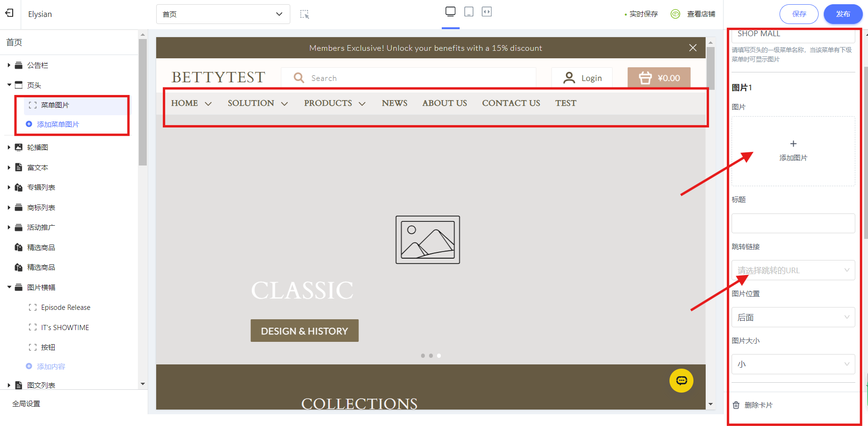This screenshot has width=868, height=426.
Task: Open the yellow chat support bubble
Action: coord(681,380)
